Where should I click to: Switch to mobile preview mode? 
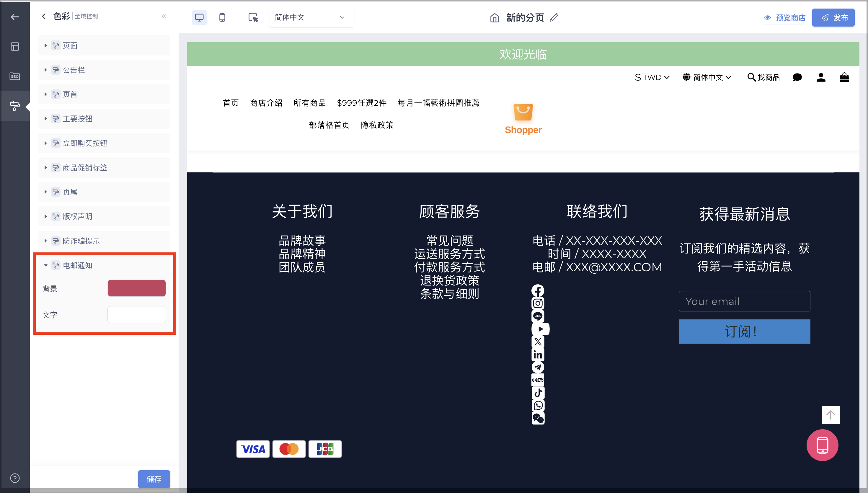(222, 17)
